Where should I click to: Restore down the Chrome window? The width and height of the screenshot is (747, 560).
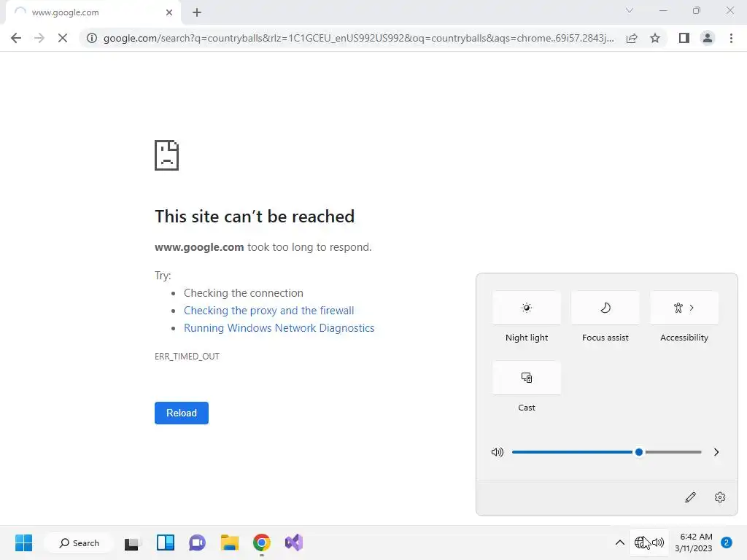[697, 10]
